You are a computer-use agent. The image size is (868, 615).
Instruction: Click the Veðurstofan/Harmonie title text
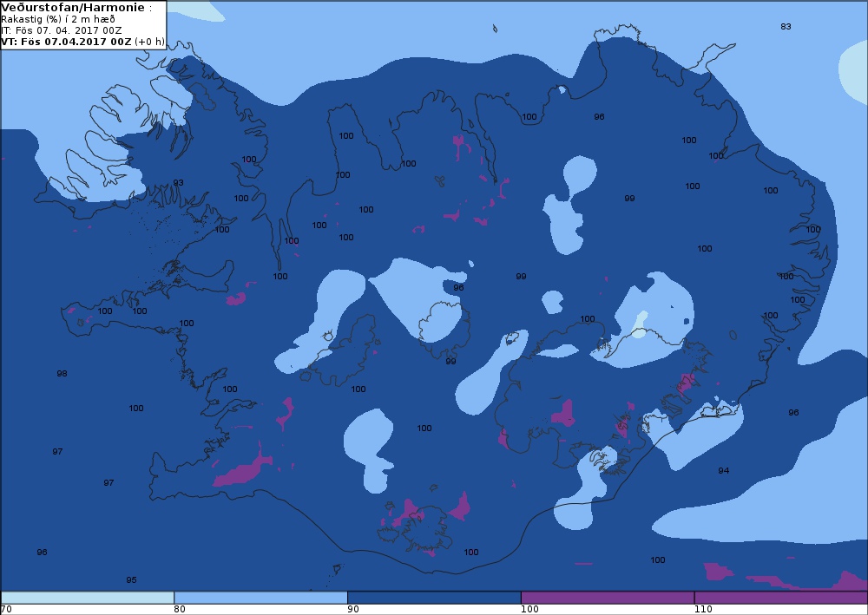pyautogui.click(x=73, y=7)
